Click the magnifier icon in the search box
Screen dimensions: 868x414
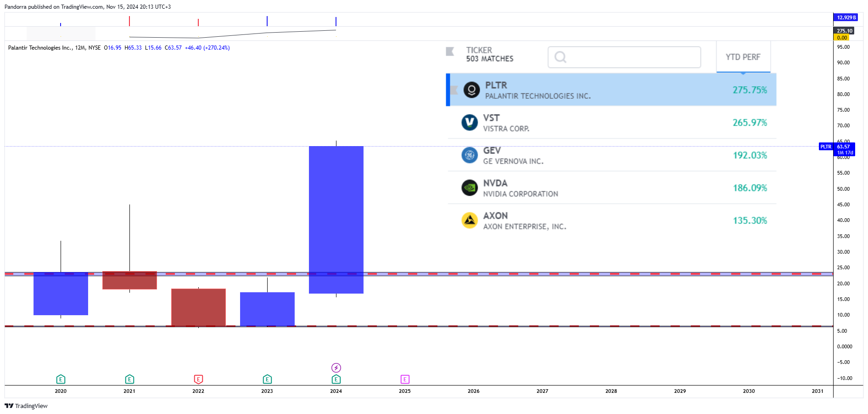(x=560, y=57)
